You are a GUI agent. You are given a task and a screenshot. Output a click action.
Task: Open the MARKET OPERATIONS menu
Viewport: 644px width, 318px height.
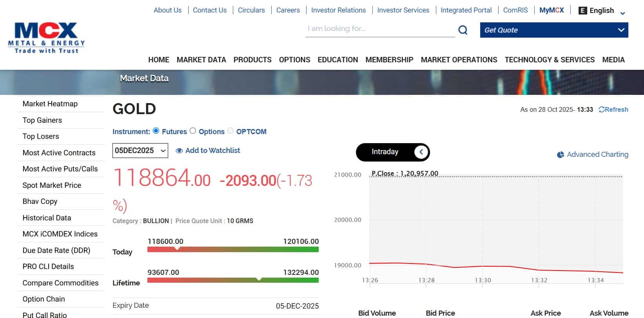tap(459, 60)
